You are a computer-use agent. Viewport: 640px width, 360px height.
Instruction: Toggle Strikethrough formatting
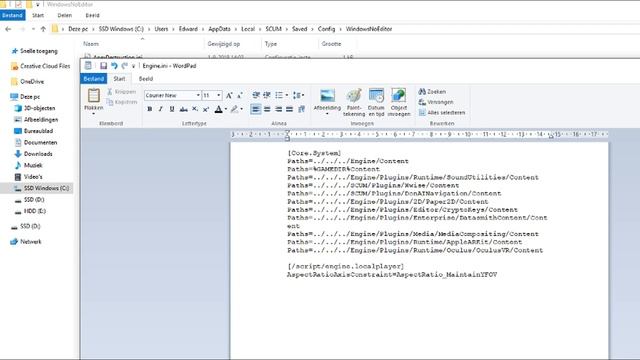click(183, 109)
